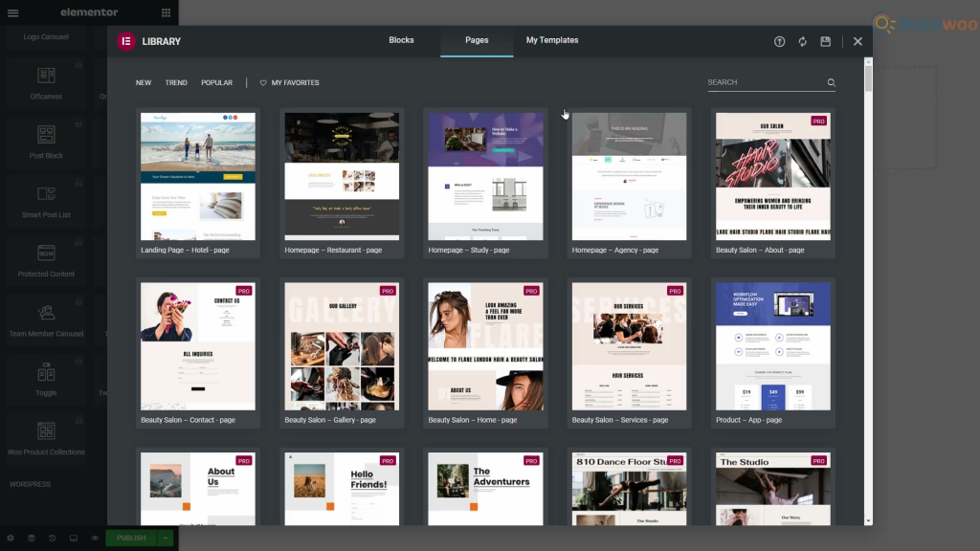The height and width of the screenshot is (551, 980).
Task: Click the heart icon beside My Favorites
Action: (263, 82)
